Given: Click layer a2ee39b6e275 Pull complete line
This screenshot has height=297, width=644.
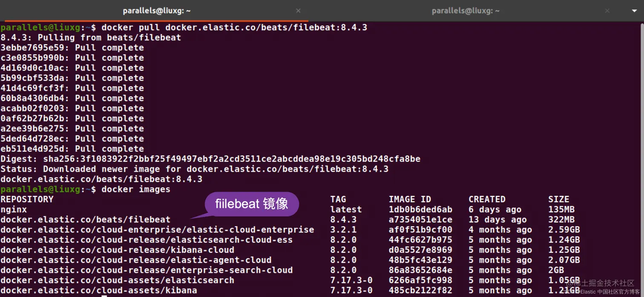Looking at the screenshot, I should pos(72,129).
